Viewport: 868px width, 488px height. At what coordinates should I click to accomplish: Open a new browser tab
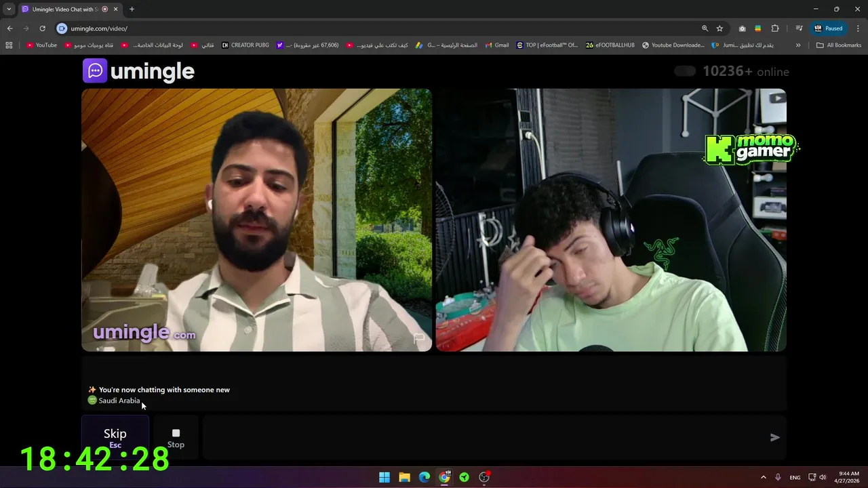[x=132, y=9]
